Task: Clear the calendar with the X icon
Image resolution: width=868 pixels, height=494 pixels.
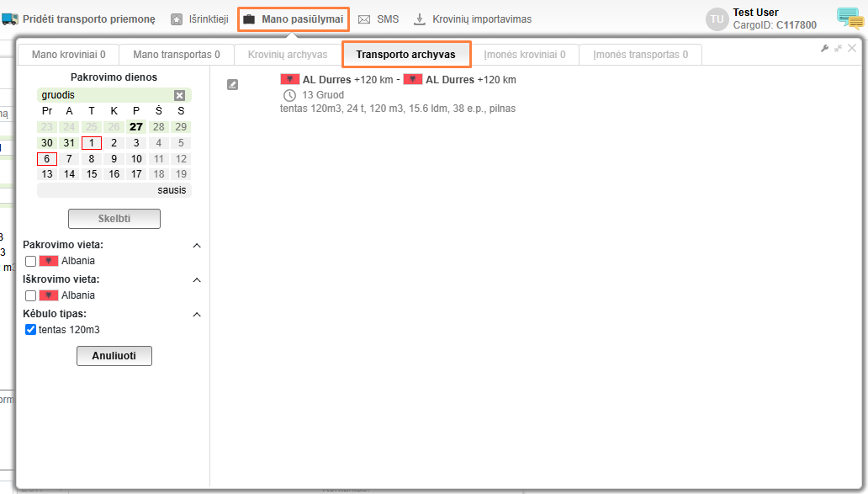Action: pos(179,96)
